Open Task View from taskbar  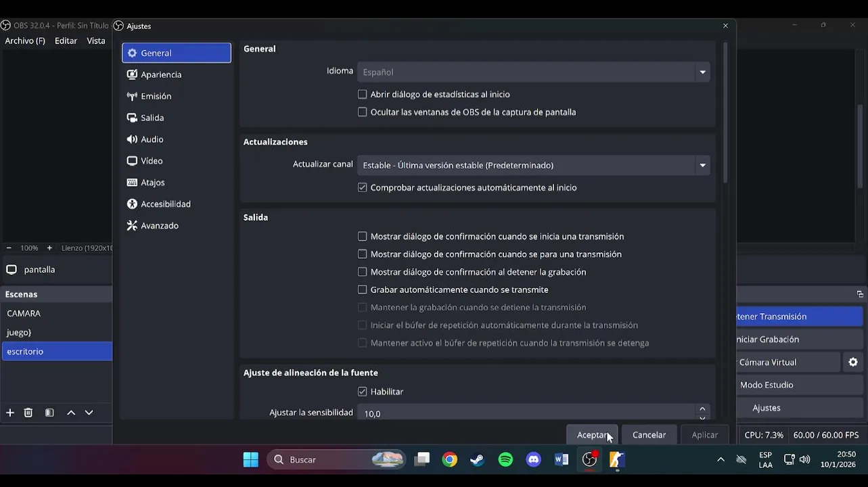(422, 460)
